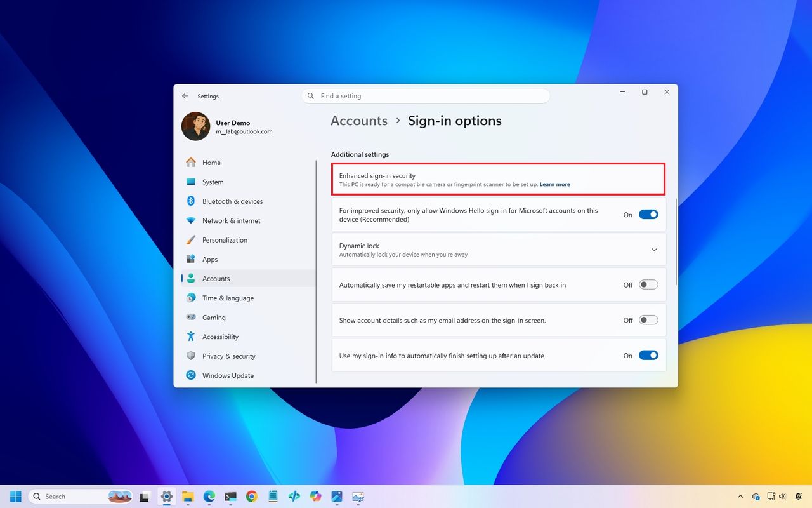Open Copilot from the taskbar

click(x=315, y=497)
